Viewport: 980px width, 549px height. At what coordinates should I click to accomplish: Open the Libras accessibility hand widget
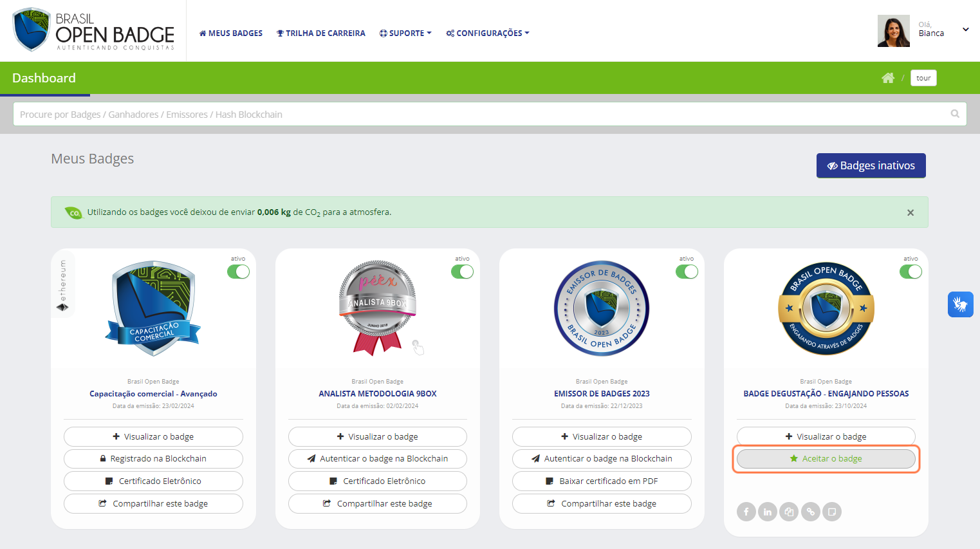(x=960, y=304)
